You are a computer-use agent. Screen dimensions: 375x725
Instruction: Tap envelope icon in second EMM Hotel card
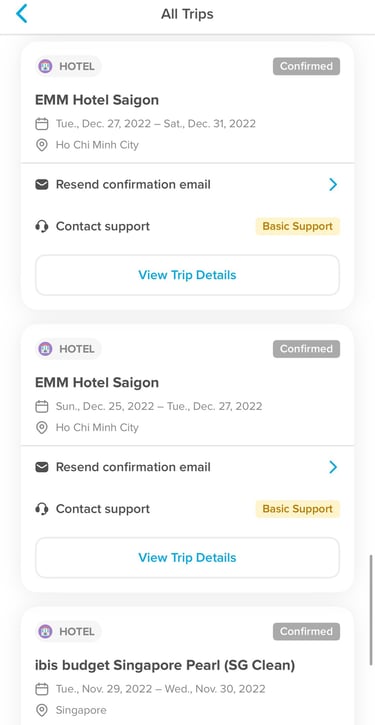tap(42, 467)
